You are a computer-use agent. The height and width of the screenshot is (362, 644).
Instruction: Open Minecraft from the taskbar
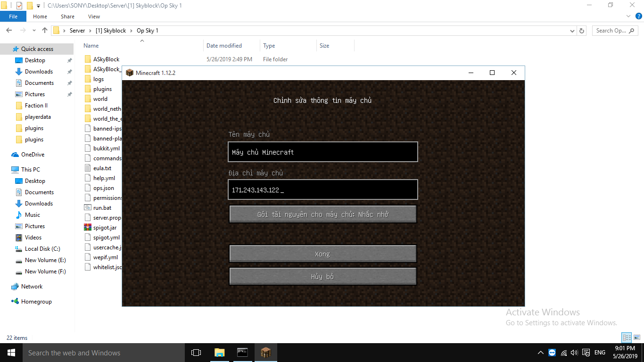pyautogui.click(x=265, y=352)
